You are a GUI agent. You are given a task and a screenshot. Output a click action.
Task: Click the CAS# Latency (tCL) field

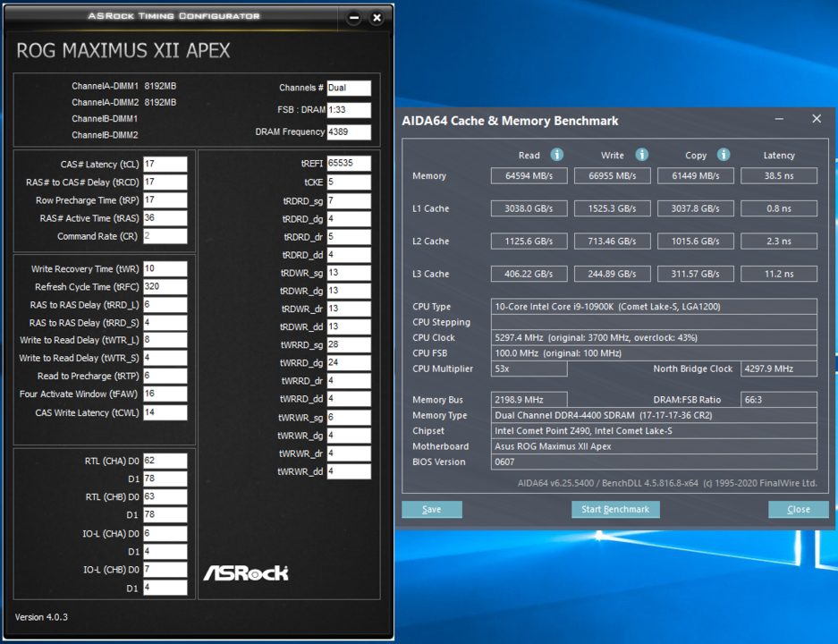click(165, 164)
